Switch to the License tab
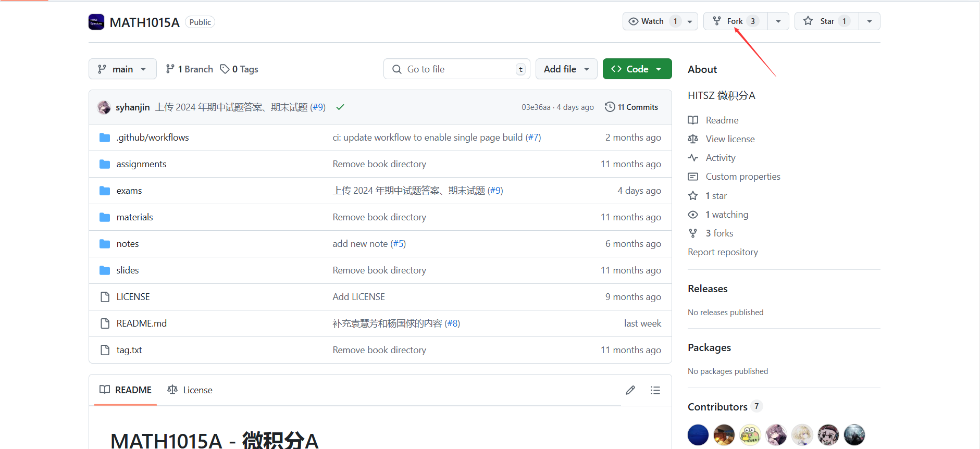Image resolution: width=980 pixels, height=449 pixels. click(x=190, y=390)
